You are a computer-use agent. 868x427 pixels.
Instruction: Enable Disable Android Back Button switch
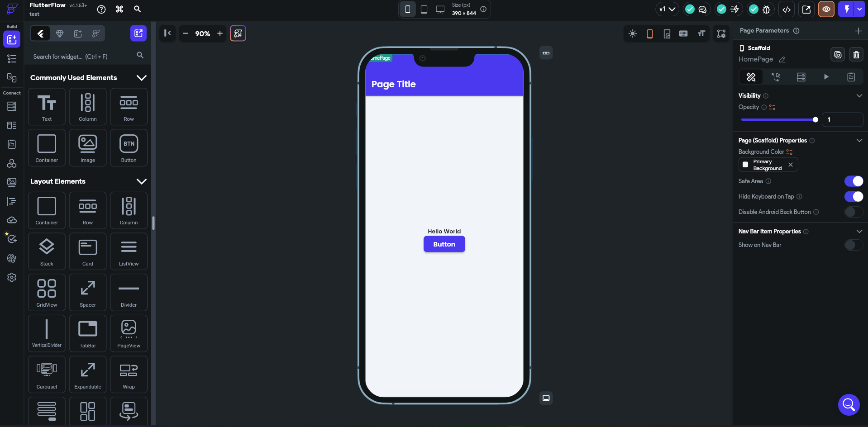pyautogui.click(x=854, y=212)
